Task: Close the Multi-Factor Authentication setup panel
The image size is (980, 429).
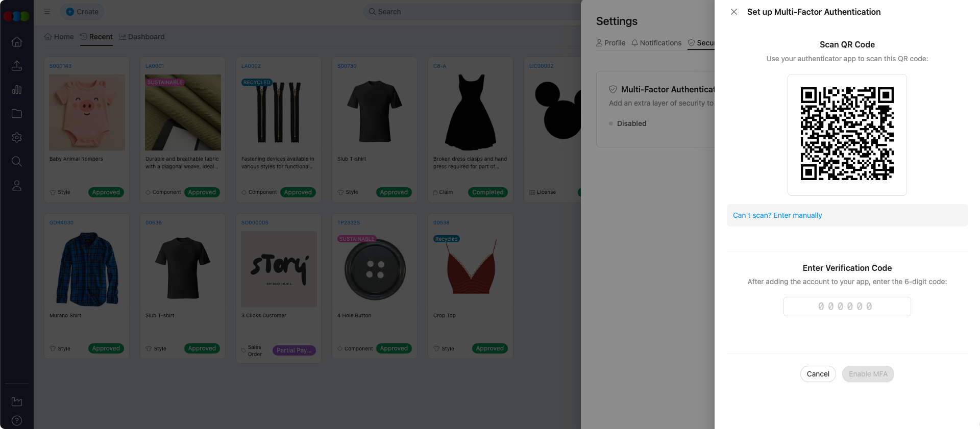Action: 734,12
